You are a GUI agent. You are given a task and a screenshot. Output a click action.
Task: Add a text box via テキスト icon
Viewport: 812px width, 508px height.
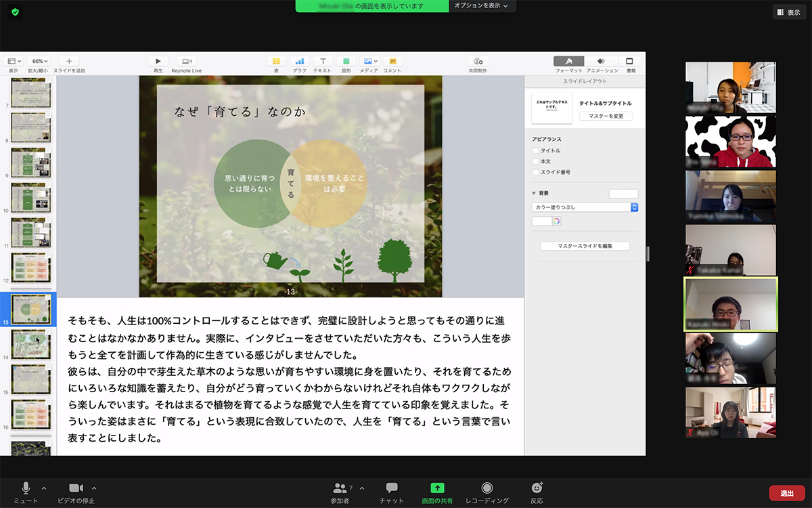pyautogui.click(x=322, y=61)
